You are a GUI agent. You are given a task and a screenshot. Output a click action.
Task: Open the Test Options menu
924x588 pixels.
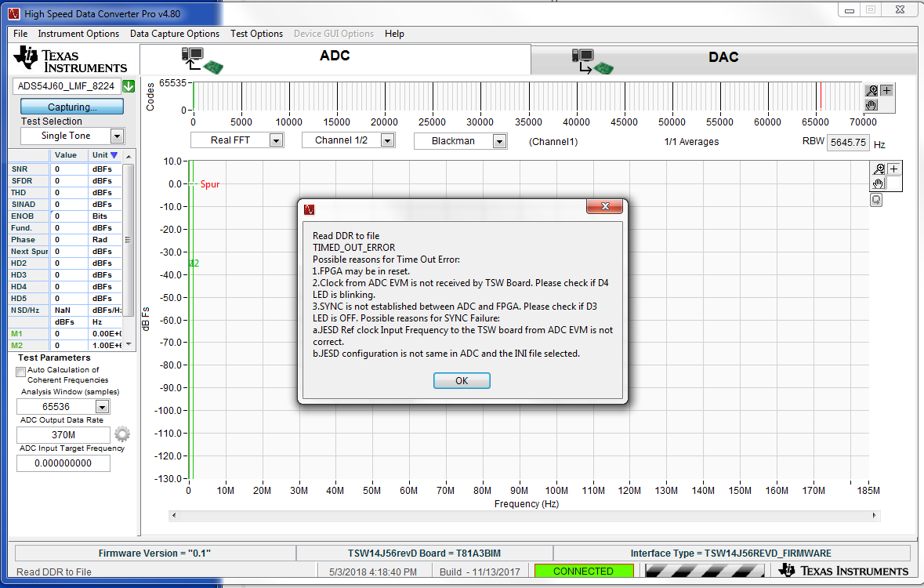(256, 34)
